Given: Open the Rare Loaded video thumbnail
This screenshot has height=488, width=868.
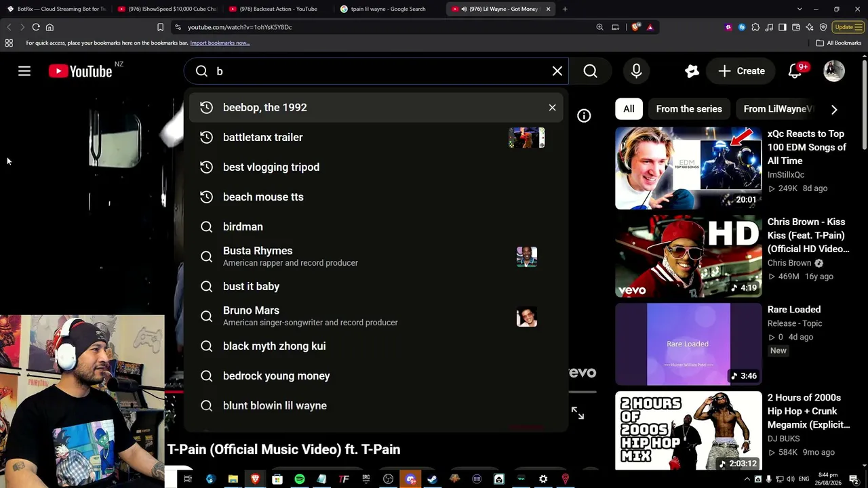Looking at the screenshot, I should (688, 344).
